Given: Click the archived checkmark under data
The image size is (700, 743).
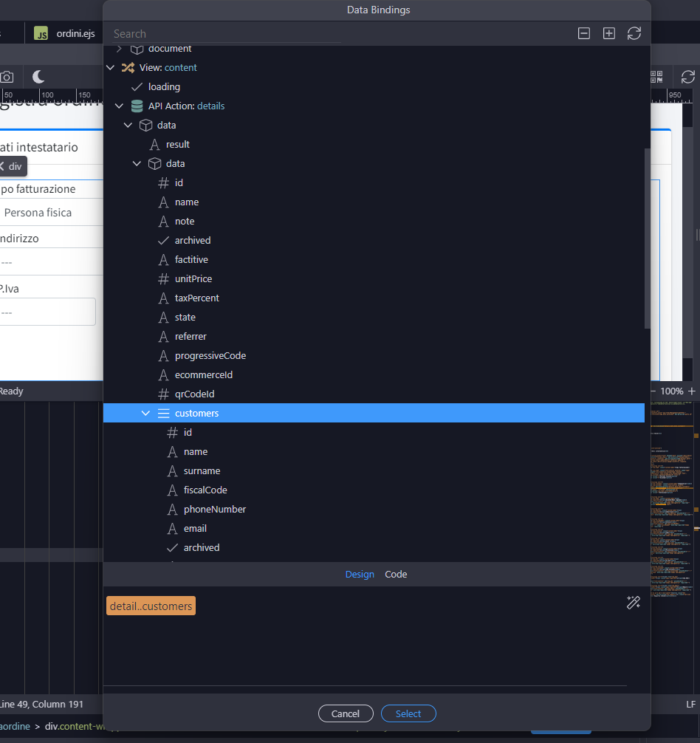Looking at the screenshot, I should [162, 240].
